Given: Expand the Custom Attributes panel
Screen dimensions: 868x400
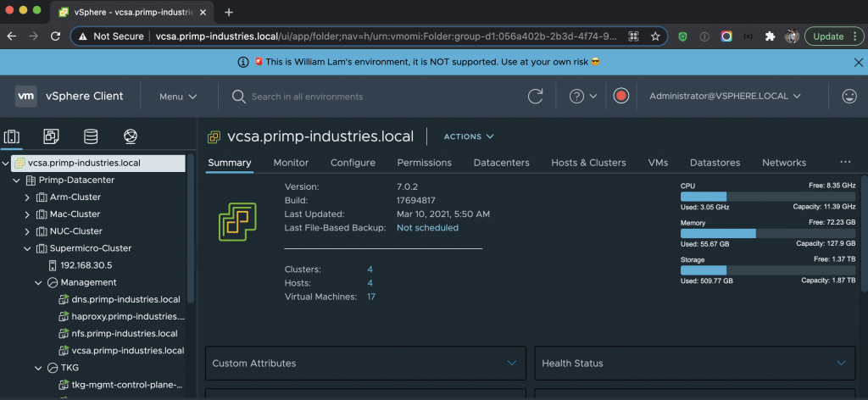Looking at the screenshot, I should 510,364.
